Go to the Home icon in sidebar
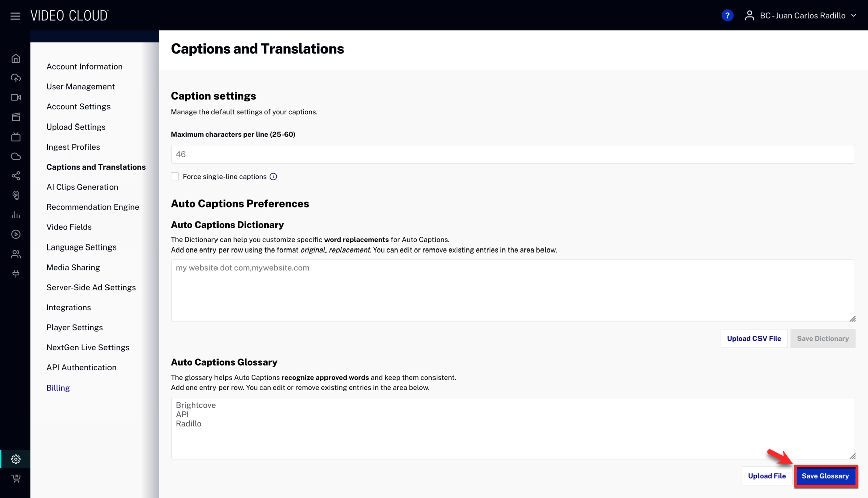Image resolution: width=868 pixels, height=498 pixels. click(16, 59)
